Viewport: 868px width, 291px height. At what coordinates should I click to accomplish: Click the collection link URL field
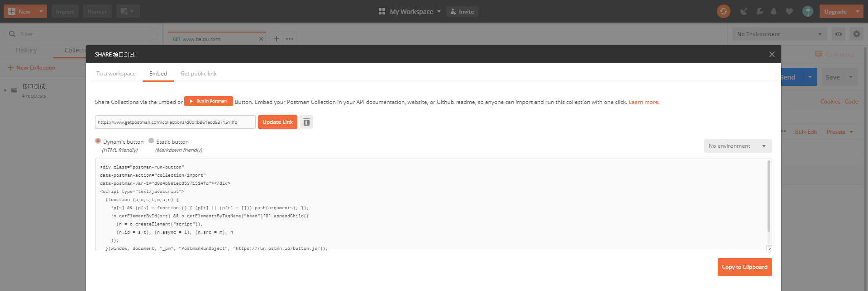point(175,122)
